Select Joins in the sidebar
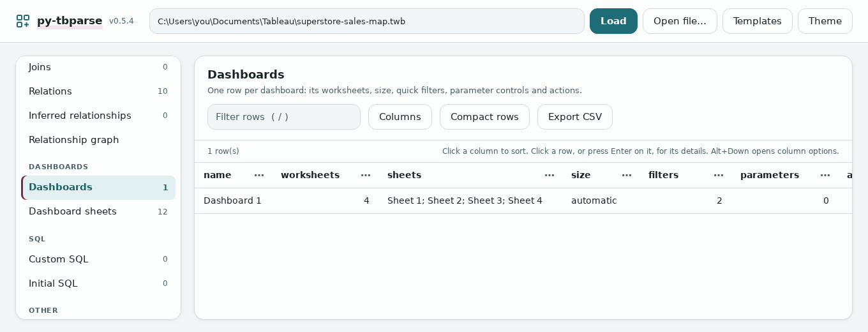 coord(98,67)
